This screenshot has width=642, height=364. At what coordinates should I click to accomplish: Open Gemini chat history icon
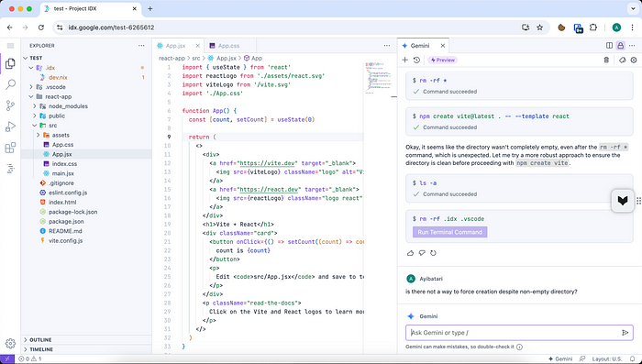416,60
